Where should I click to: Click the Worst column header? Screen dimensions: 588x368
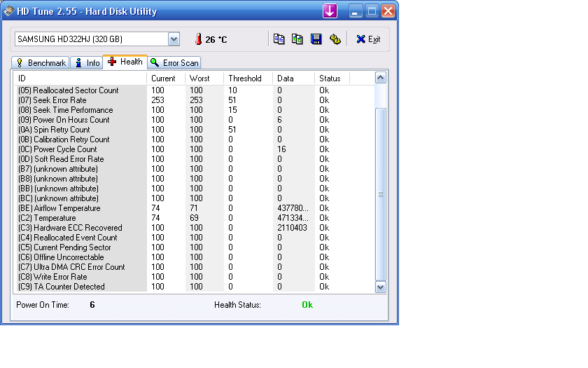click(204, 79)
